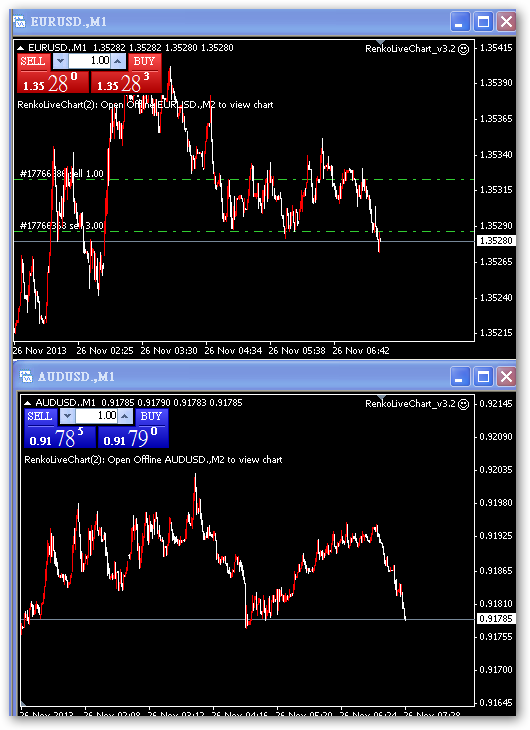This screenshot has height=730, width=530.
Task: Decrease the EURUSD lot size with the down arrow
Action: click(x=60, y=61)
